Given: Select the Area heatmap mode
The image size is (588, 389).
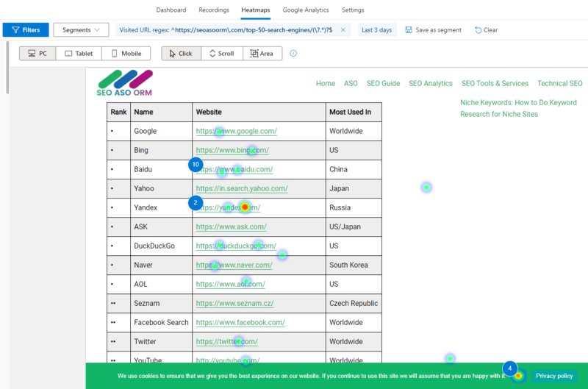Looking at the screenshot, I should coord(262,54).
